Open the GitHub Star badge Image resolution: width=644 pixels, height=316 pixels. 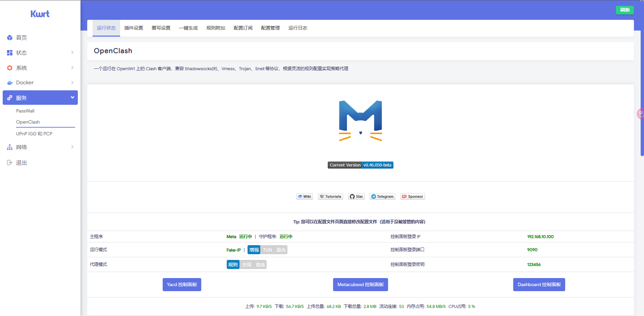[x=356, y=196]
